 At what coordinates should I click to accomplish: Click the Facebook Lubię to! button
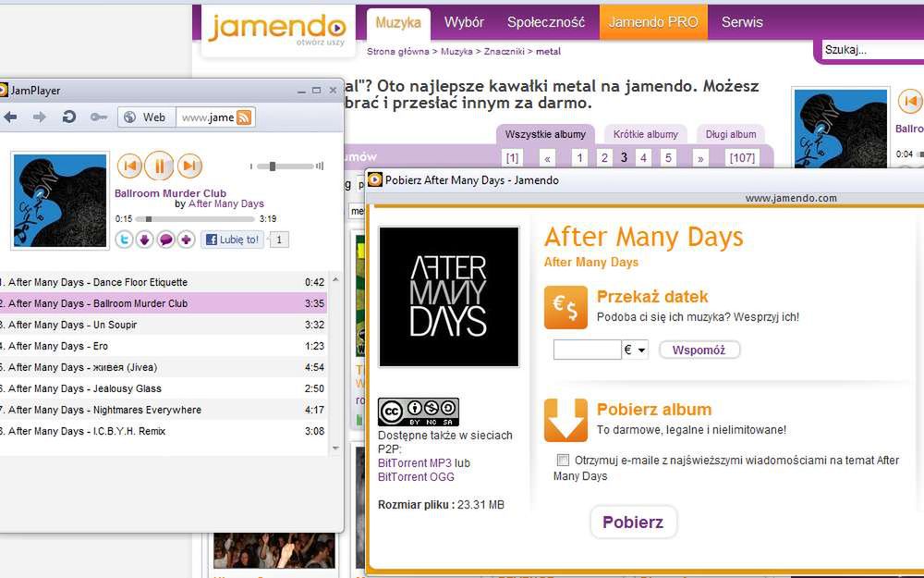232,240
